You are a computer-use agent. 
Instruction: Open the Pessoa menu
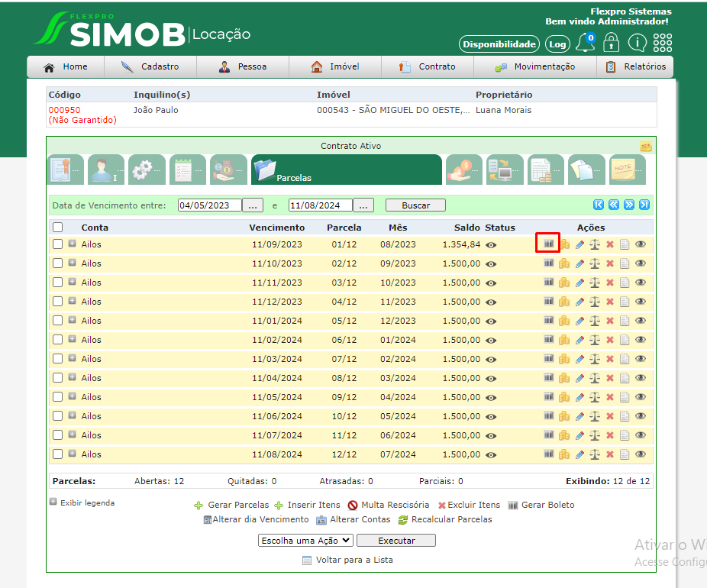[243, 66]
